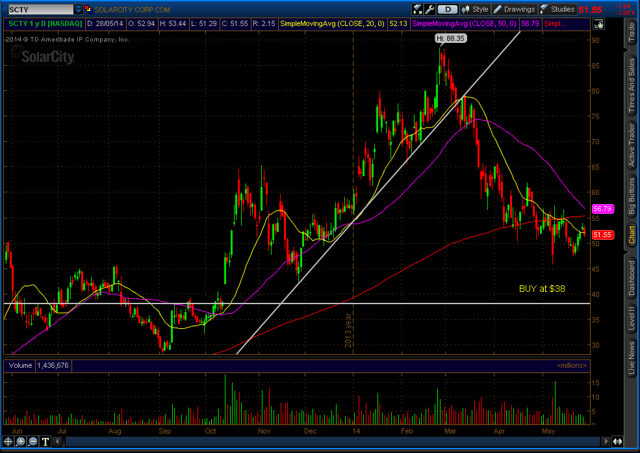Click the colored symbol link icon

88,9
